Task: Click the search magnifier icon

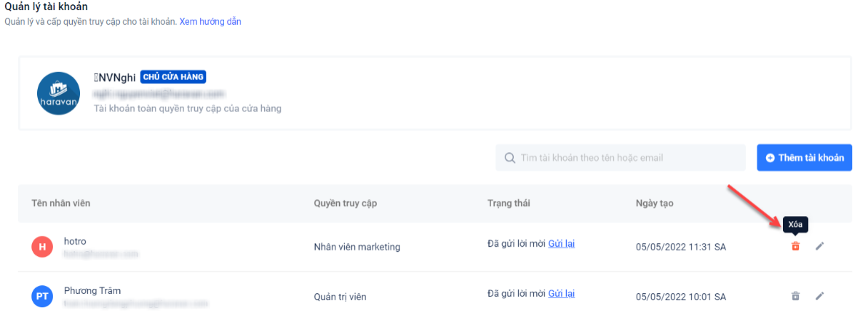Action: (x=509, y=158)
